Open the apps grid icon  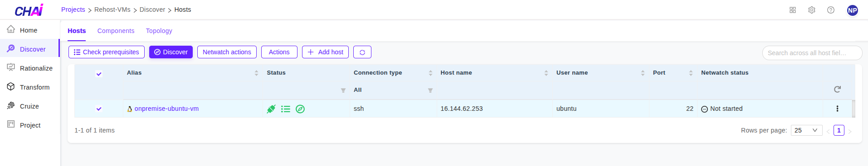coord(793,10)
